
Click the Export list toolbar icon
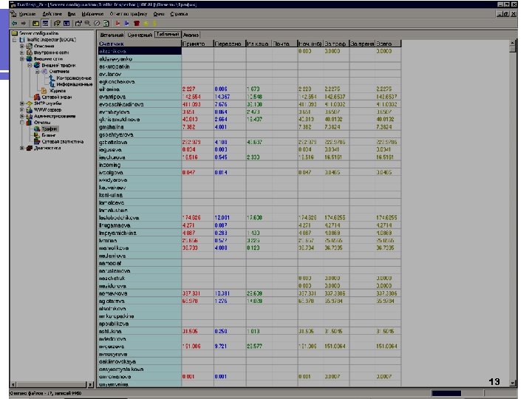coord(66,23)
